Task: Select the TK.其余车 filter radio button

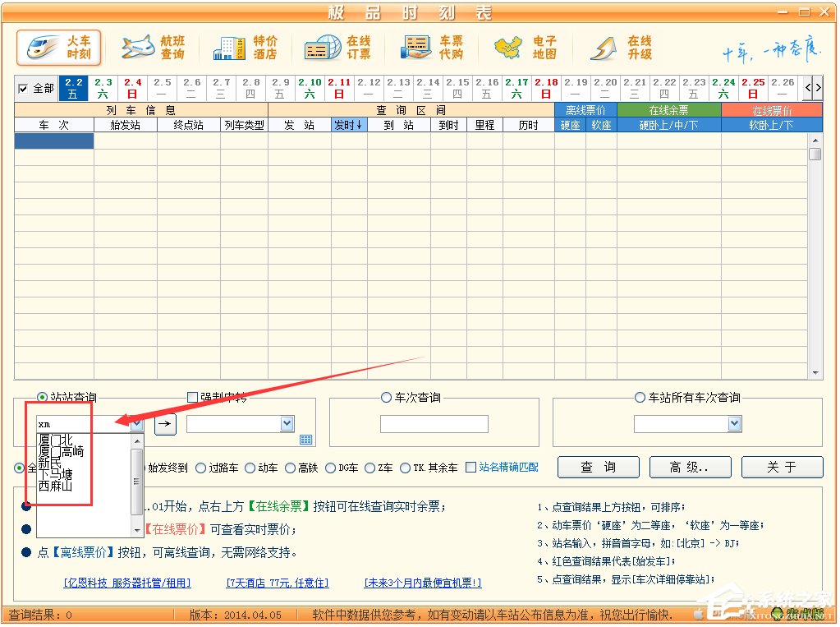Action: [x=406, y=468]
